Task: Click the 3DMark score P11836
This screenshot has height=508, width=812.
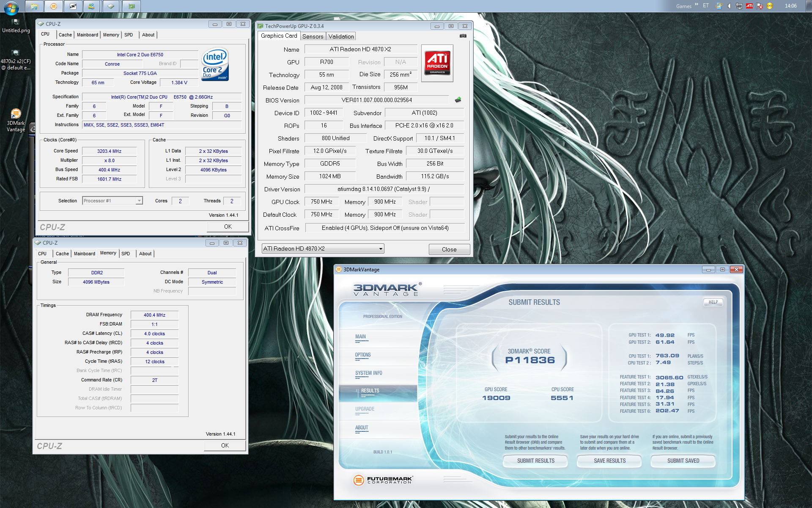Action: tap(530, 360)
